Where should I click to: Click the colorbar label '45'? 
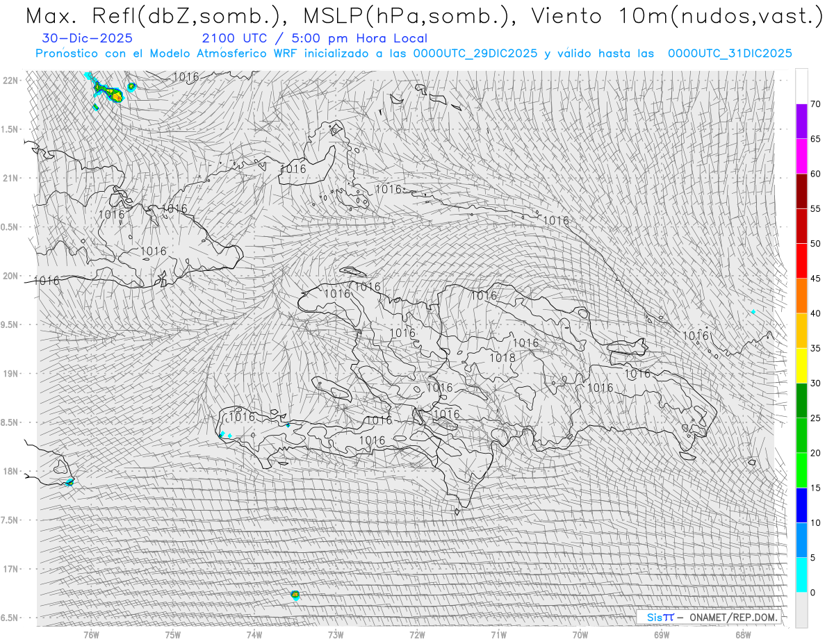(x=815, y=279)
